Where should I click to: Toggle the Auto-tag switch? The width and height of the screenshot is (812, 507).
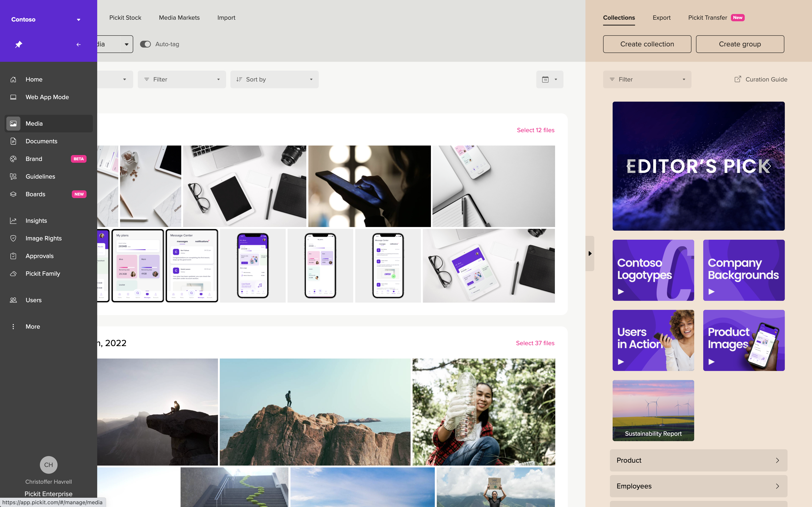(145, 44)
